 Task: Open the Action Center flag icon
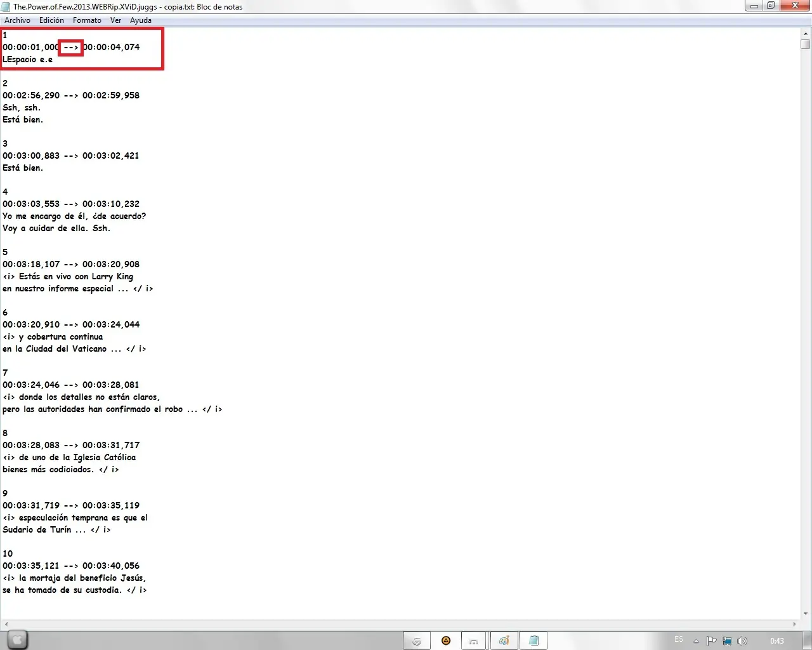pos(711,641)
